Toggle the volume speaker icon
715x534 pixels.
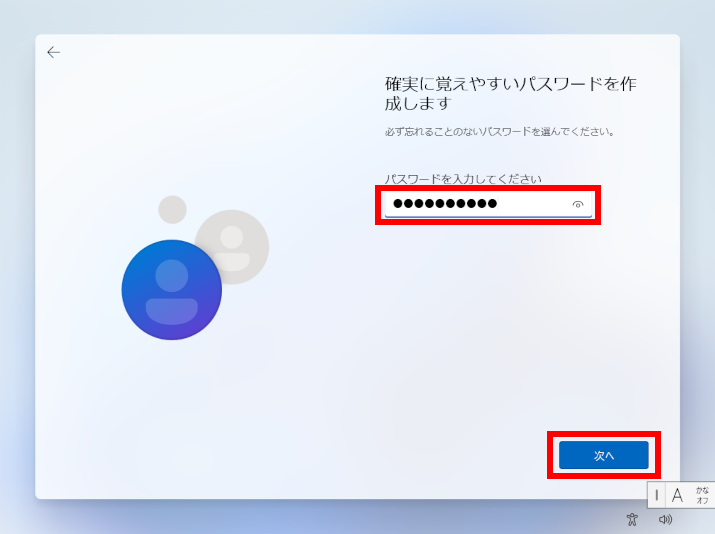point(665,519)
